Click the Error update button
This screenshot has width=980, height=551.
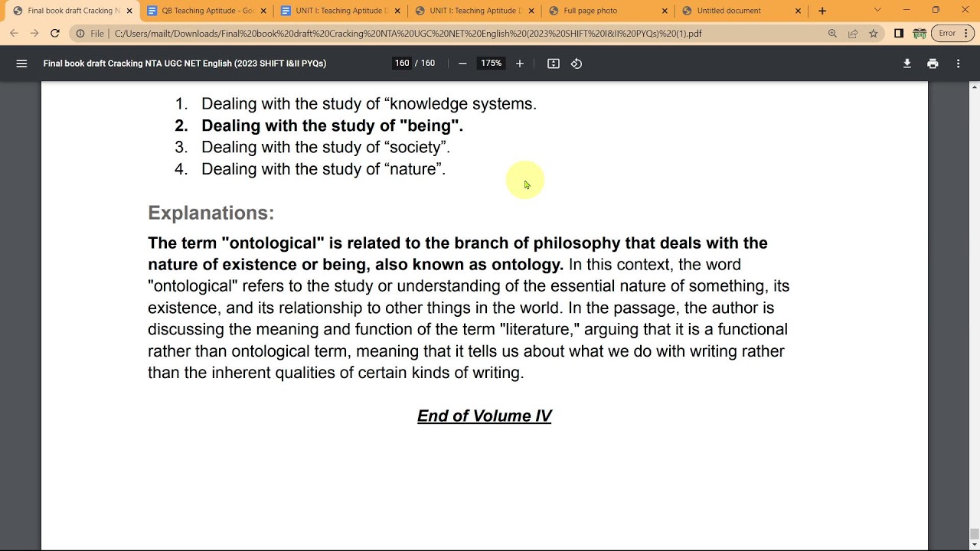click(x=952, y=34)
